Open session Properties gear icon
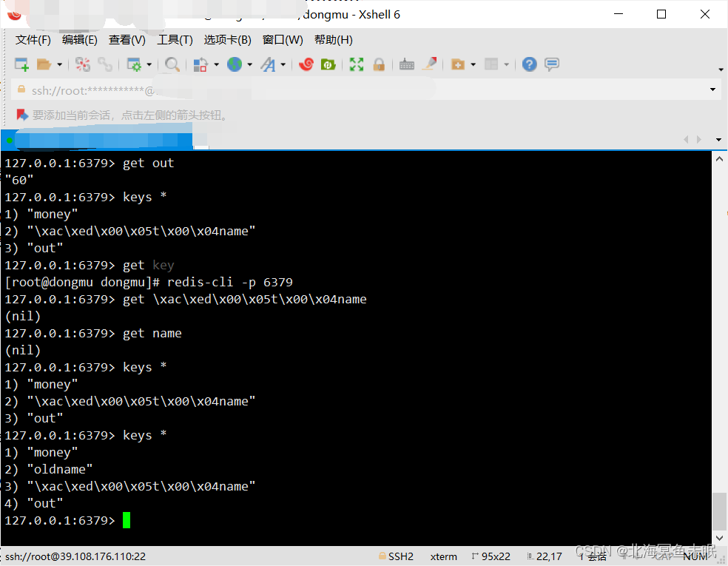 pyautogui.click(x=134, y=64)
